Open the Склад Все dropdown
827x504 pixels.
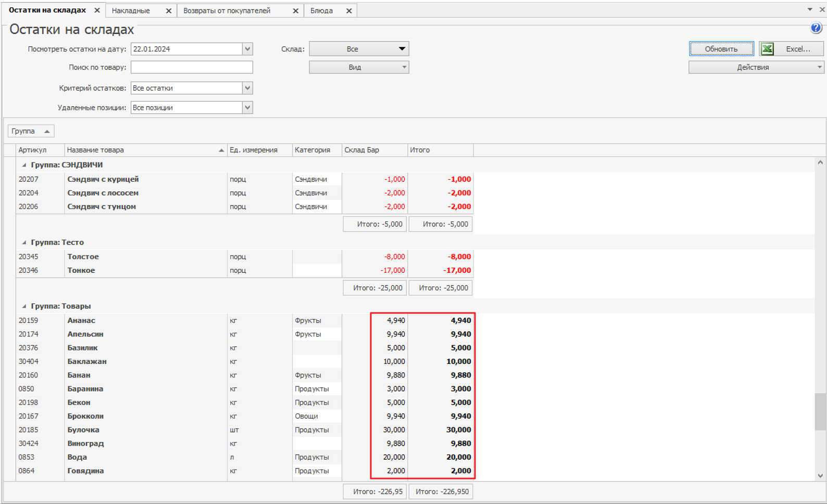click(x=359, y=49)
